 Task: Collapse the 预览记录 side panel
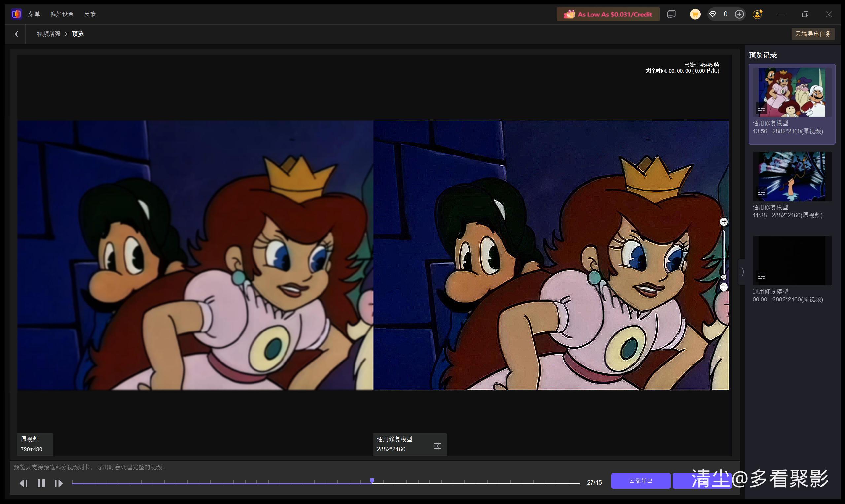tap(742, 272)
